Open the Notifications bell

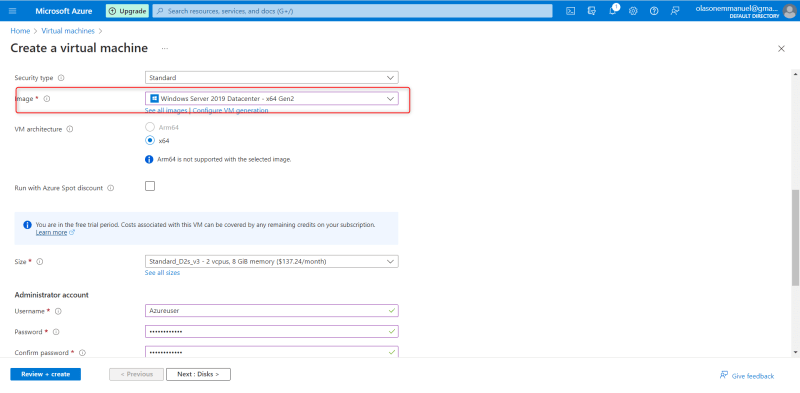tap(613, 11)
